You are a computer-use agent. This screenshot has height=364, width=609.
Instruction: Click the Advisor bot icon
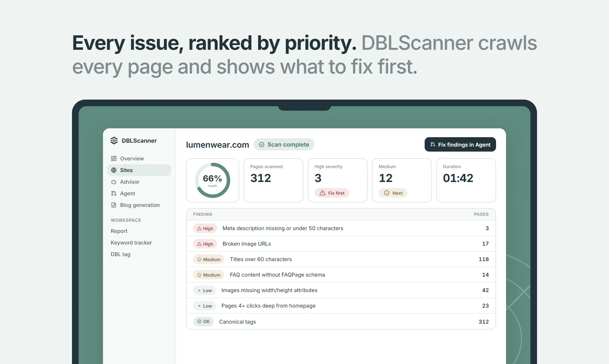coord(114,182)
